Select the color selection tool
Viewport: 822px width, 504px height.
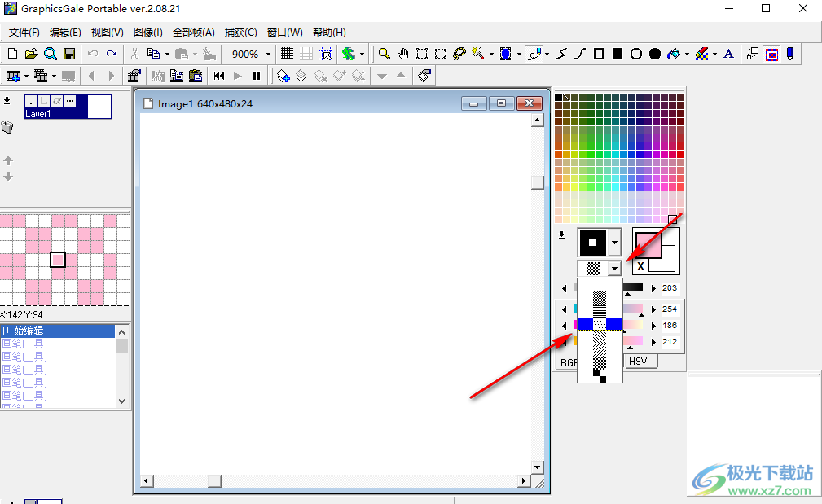505,54
